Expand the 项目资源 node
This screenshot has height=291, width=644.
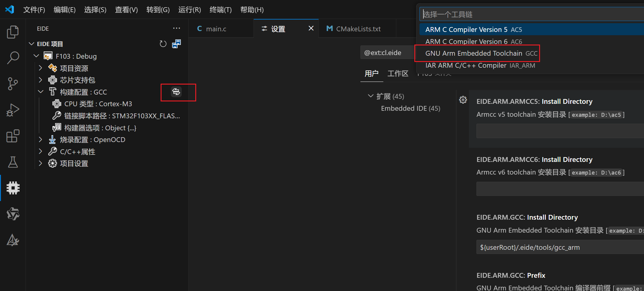click(x=40, y=68)
